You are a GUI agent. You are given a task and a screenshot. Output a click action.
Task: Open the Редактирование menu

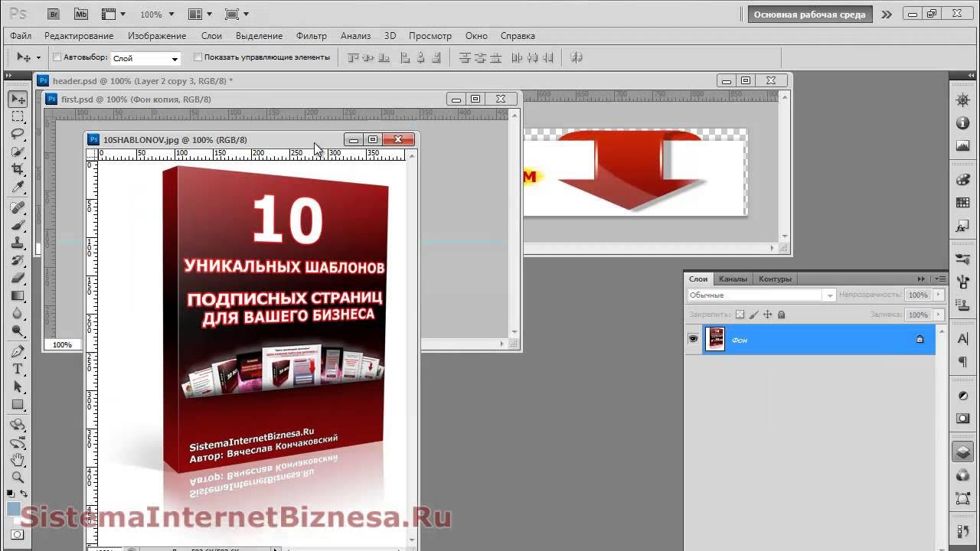(79, 36)
